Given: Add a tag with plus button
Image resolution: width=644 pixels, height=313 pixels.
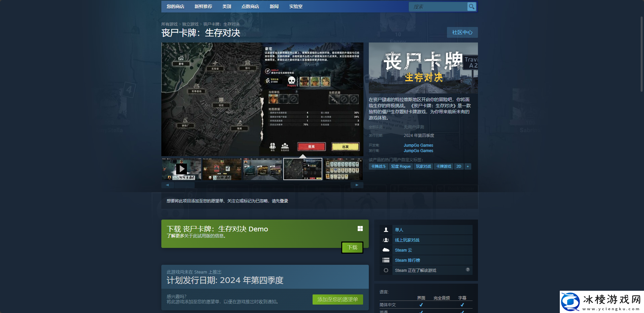Looking at the screenshot, I should coord(468,166).
